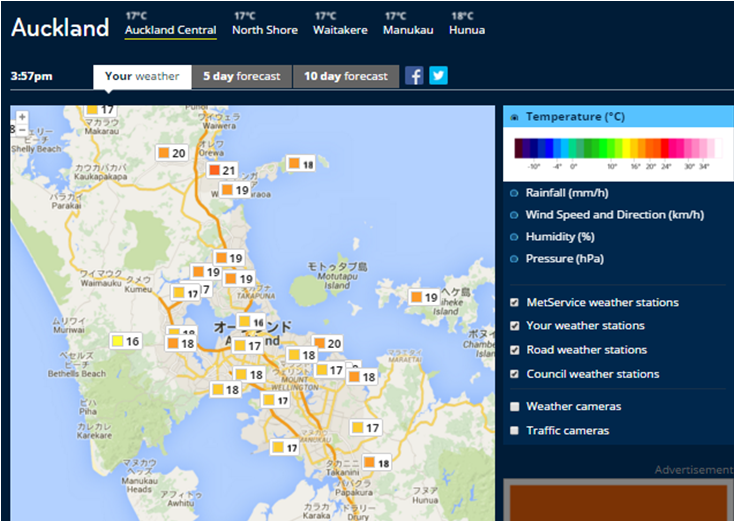Click the 16 degree marker near Bethells Beach
The height and width of the screenshot is (522, 735).
point(125,342)
